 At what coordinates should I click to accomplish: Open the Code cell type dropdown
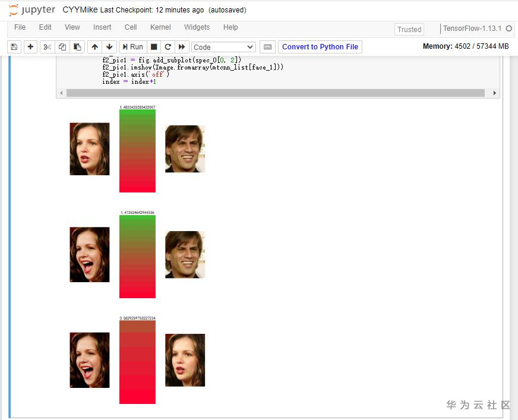point(223,48)
